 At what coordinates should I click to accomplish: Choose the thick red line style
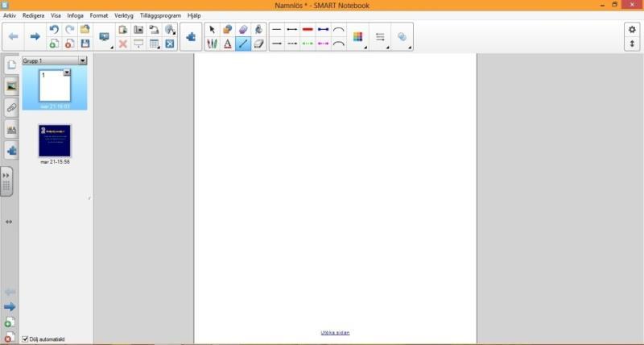[x=308, y=30]
